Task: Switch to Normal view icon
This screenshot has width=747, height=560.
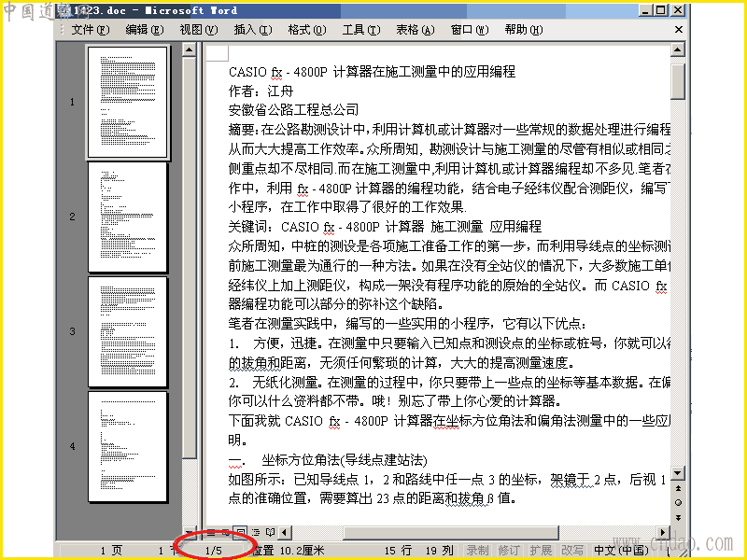Action: [x=211, y=532]
